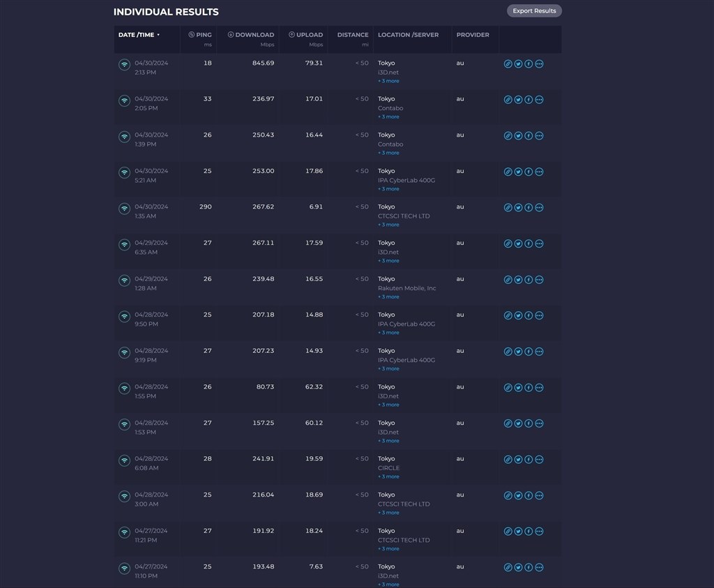
Task: Expand +3 more under Contabo 2:05 PM
Action: [388, 117]
